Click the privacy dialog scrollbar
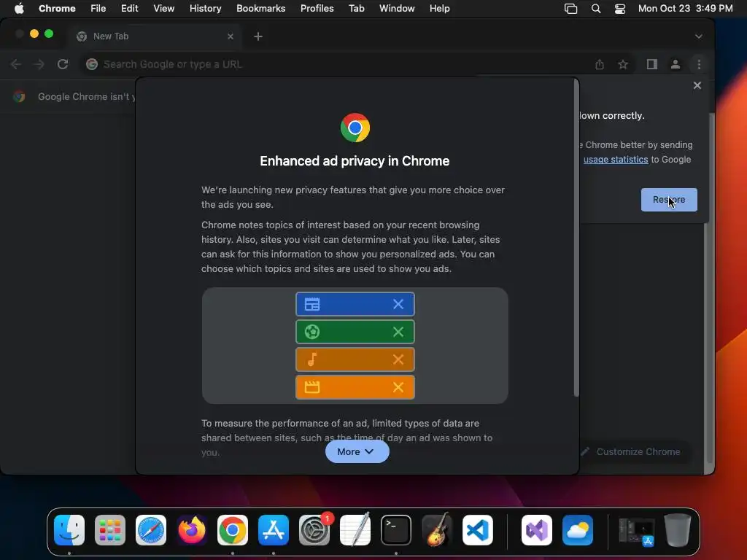 (x=576, y=238)
